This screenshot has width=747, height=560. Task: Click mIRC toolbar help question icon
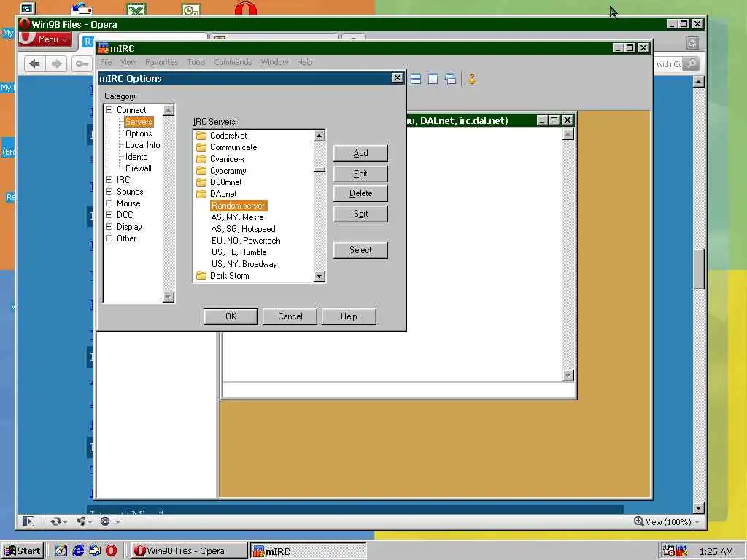tap(472, 79)
